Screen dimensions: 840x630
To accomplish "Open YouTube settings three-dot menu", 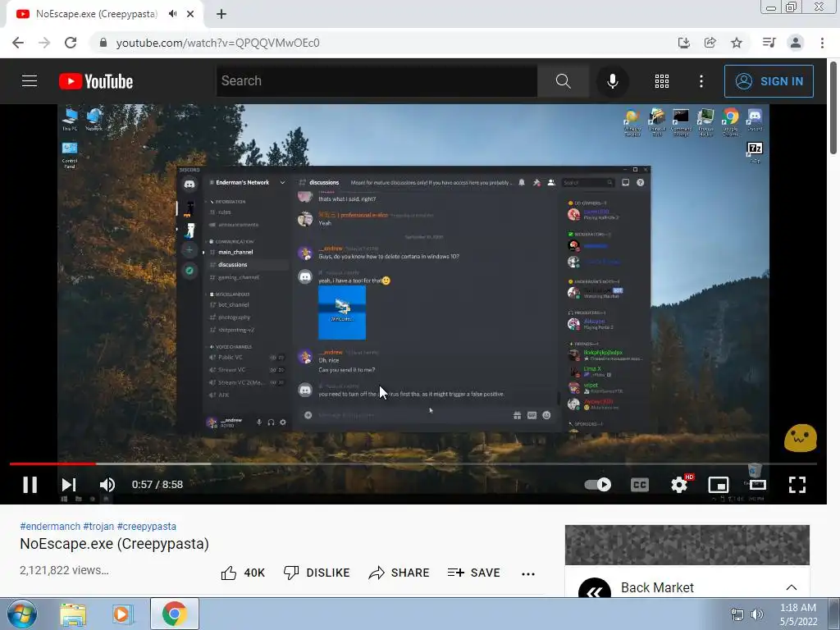I will click(701, 81).
